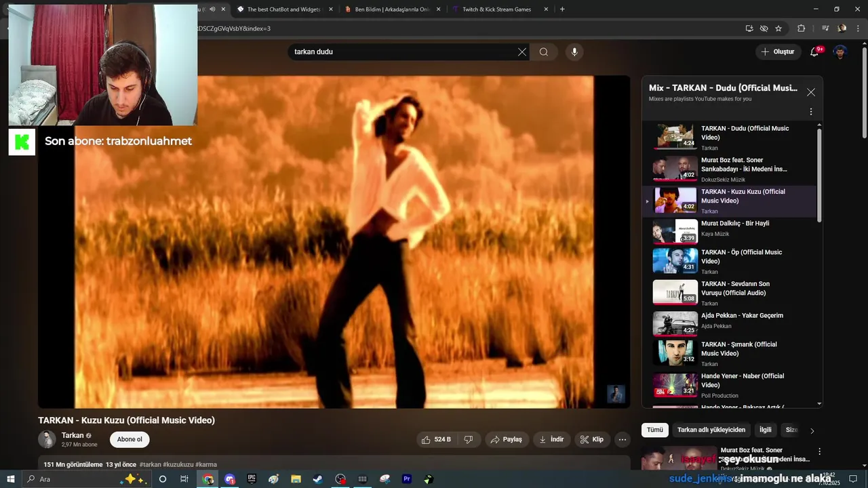Open the Chrome profile avatar
Image resolution: width=868 pixels, height=488 pixels.
(x=842, y=28)
